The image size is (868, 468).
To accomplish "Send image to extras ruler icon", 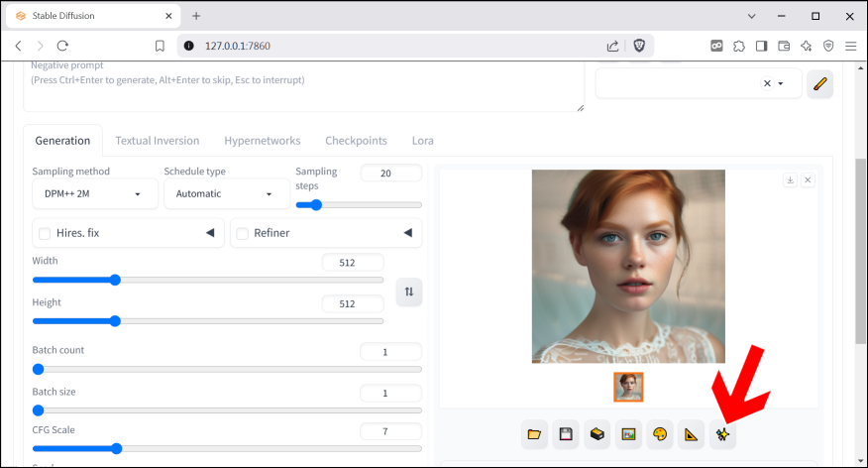I will tap(691, 434).
